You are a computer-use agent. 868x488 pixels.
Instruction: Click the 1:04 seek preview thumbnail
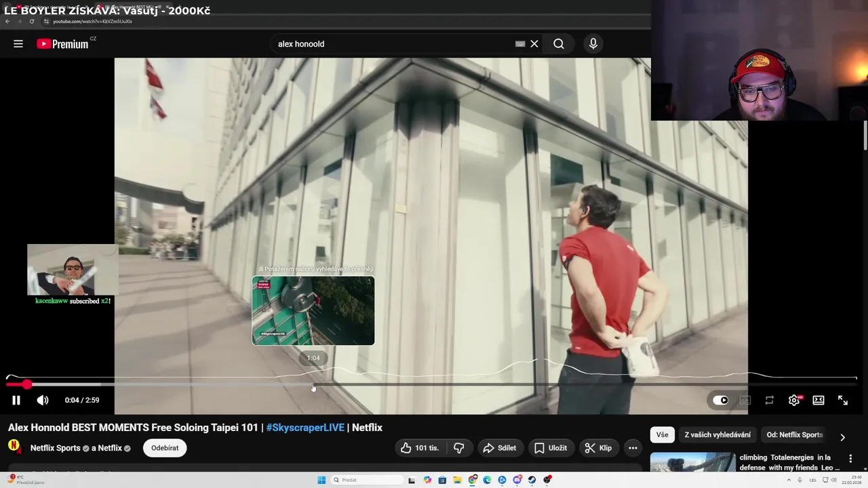[313, 310]
